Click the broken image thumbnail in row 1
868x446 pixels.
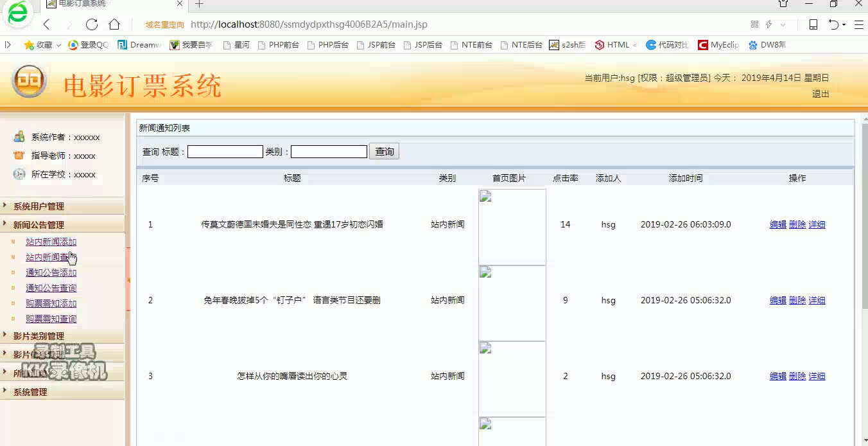[x=512, y=227]
